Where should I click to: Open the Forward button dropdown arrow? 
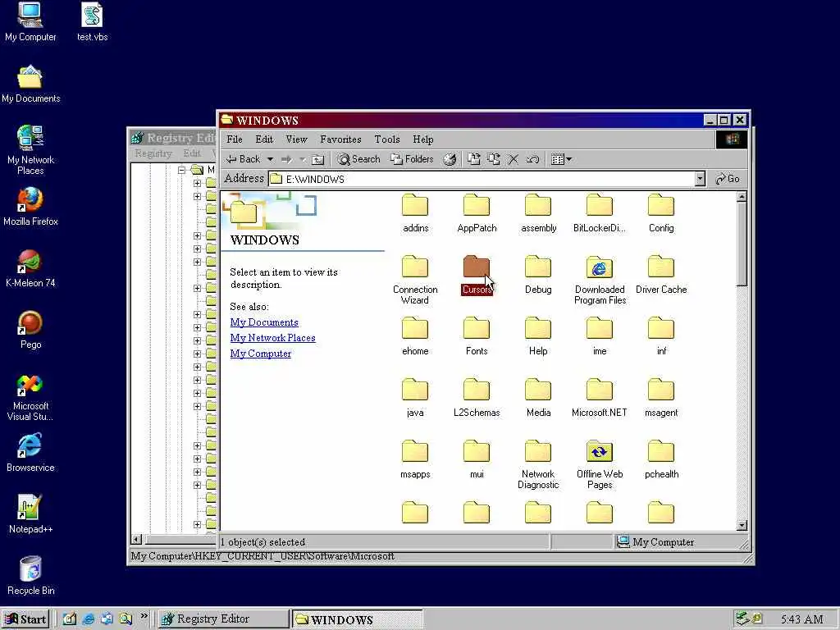tap(302, 159)
